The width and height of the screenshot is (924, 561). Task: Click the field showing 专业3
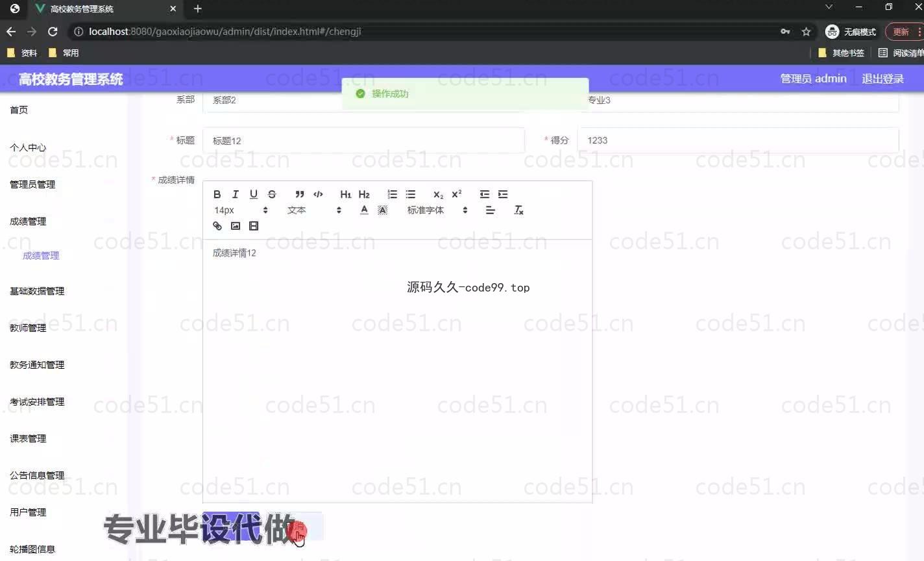coord(738,101)
